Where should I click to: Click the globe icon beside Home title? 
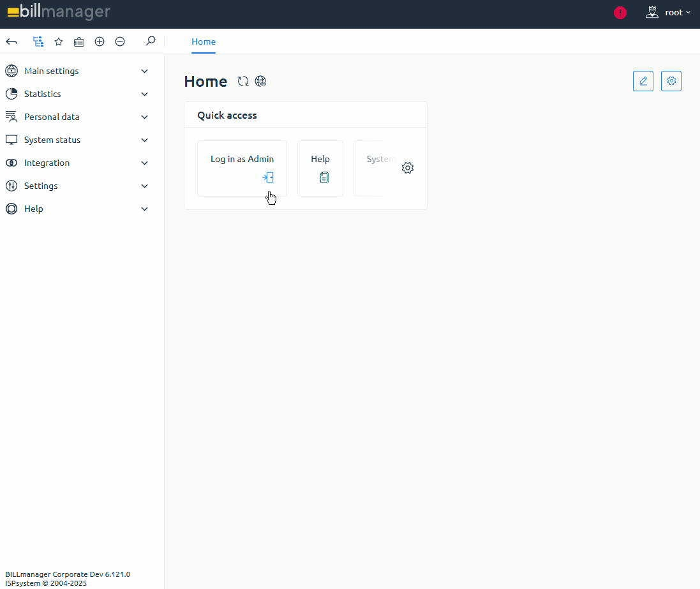click(260, 81)
